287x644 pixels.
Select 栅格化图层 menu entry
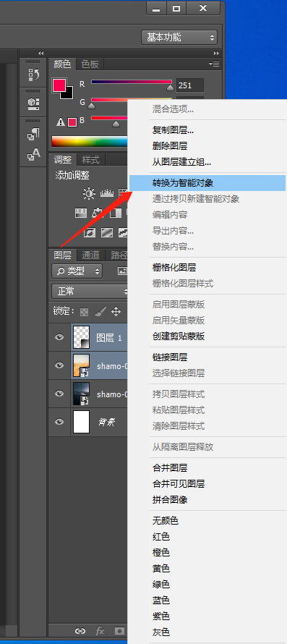(x=174, y=268)
